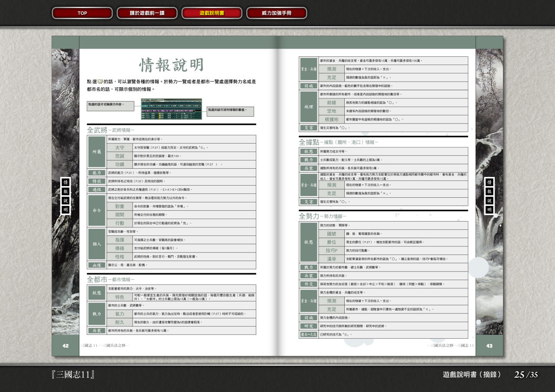Click the 特色 row label

120,297
